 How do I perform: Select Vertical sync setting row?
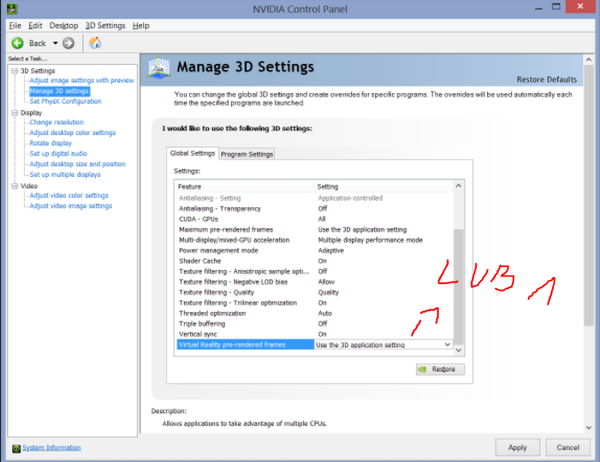pyautogui.click(x=315, y=334)
